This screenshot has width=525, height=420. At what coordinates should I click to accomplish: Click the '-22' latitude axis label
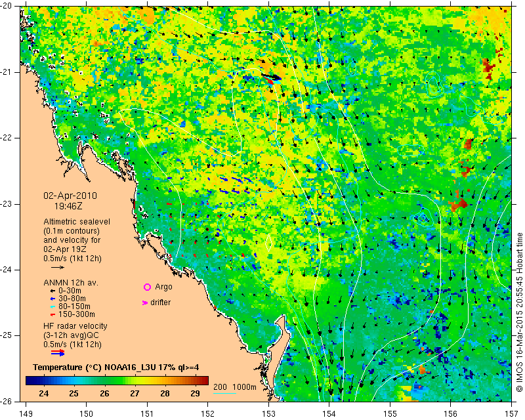tap(6, 138)
